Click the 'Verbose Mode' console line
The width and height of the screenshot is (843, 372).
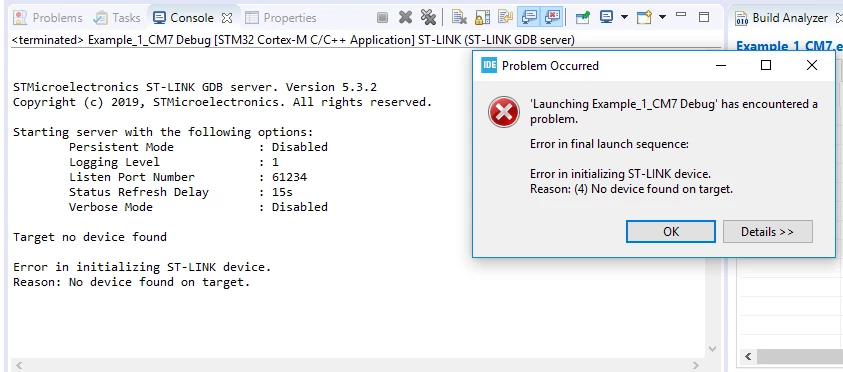pos(198,207)
